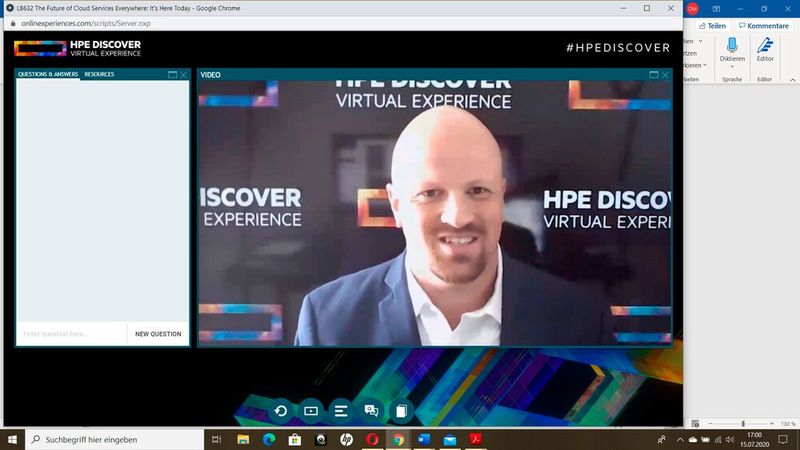Click the lock icon in the address bar
800x450 pixels.
tap(13, 23)
